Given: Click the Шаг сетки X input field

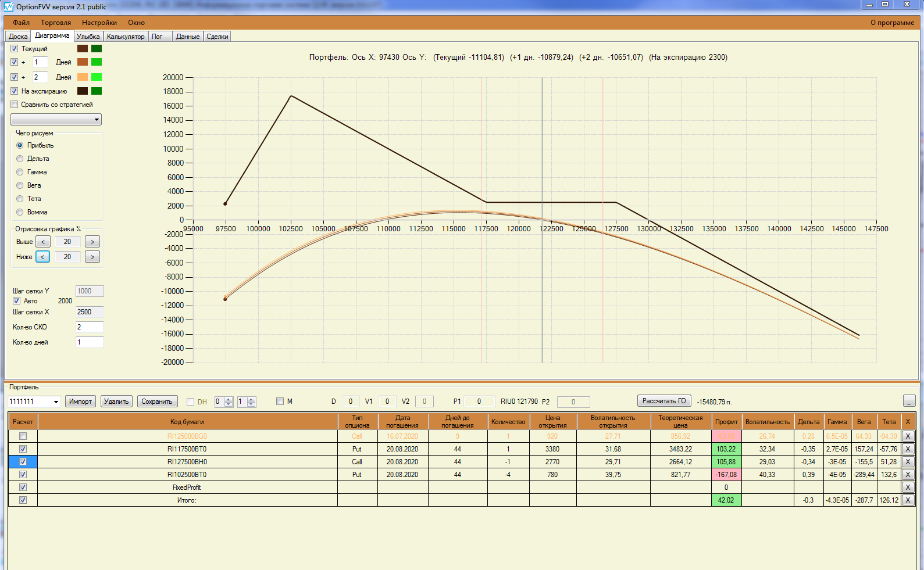Looking at the screenshot, I should [x=90, y=312].
